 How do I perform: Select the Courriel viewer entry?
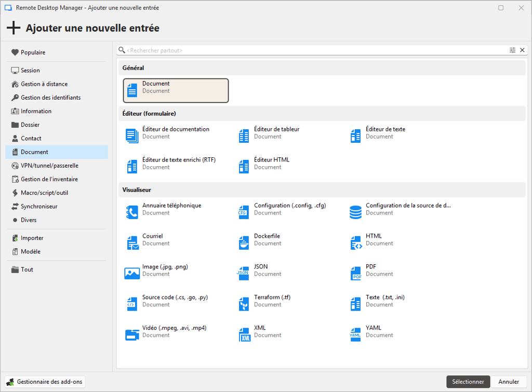click(154, 239)
